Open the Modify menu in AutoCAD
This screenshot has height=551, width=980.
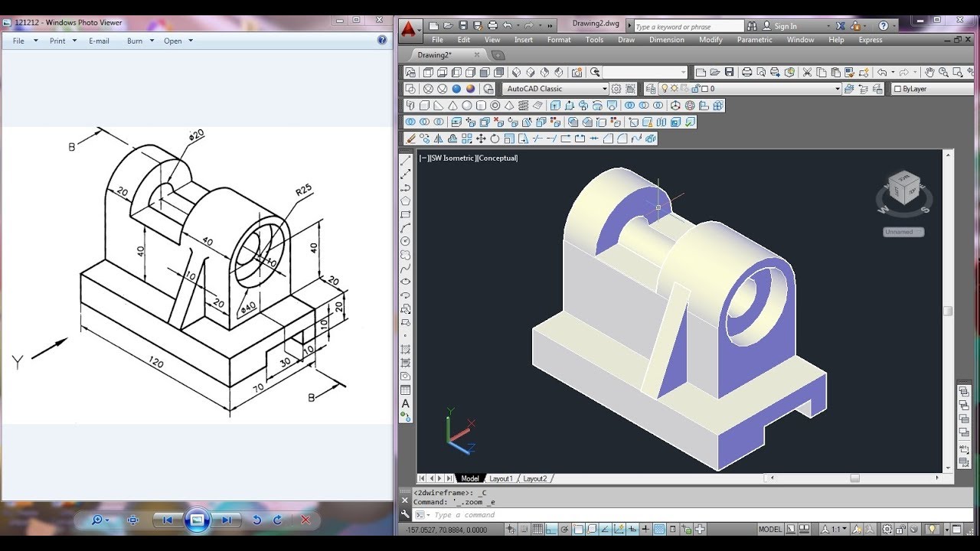coord(710,40)
